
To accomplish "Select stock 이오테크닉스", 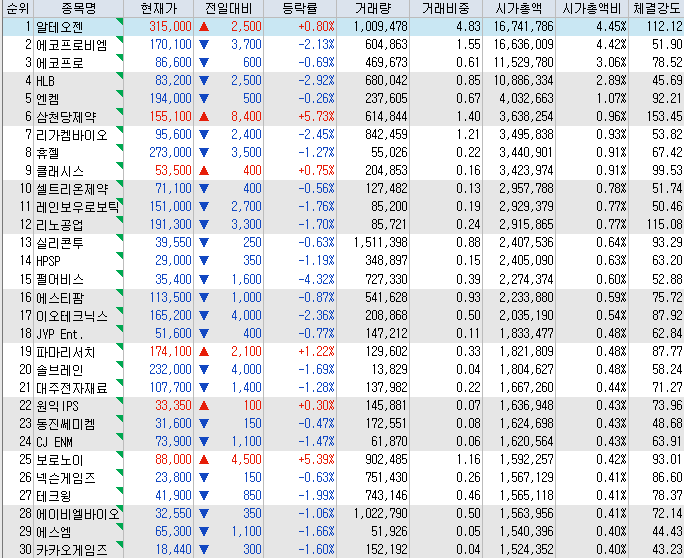I will click(72, 315).
